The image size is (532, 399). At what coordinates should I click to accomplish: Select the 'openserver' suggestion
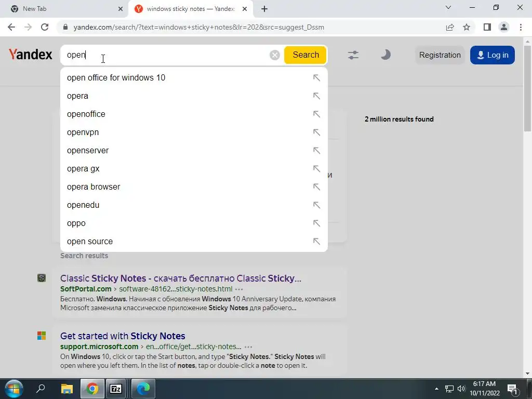194,150
